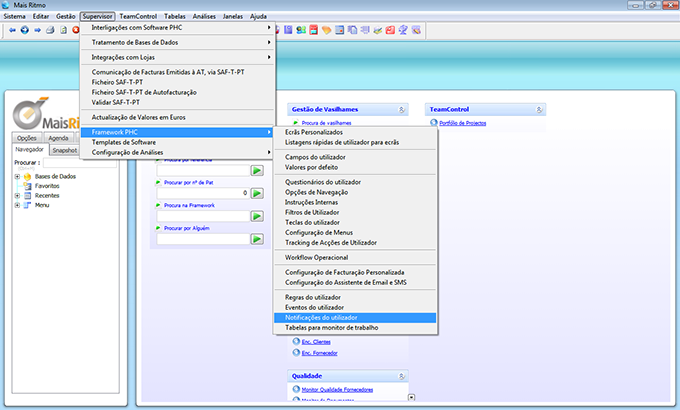
Task: Click the red calendar toolbar icon
Action: coord(314,30)
